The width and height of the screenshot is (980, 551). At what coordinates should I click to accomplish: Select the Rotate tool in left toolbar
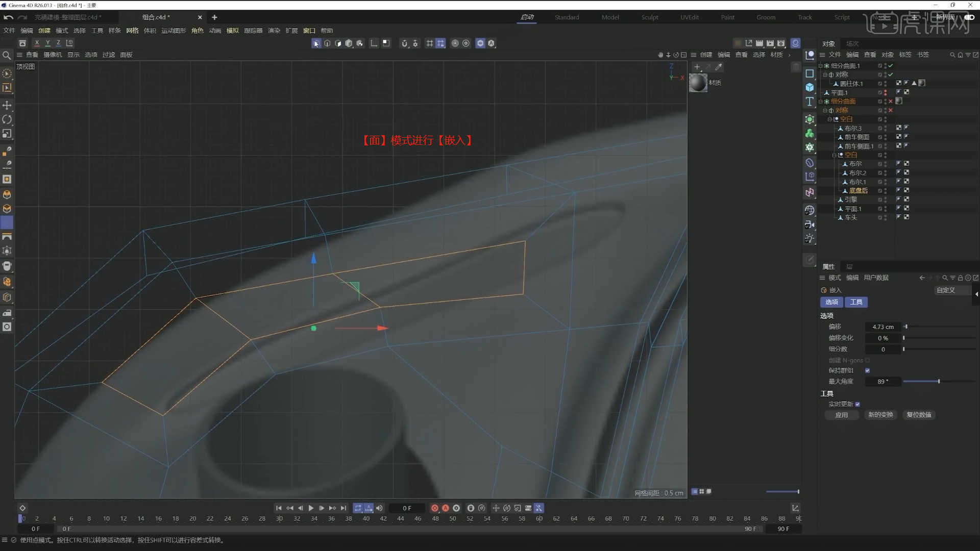coord(7,119)
